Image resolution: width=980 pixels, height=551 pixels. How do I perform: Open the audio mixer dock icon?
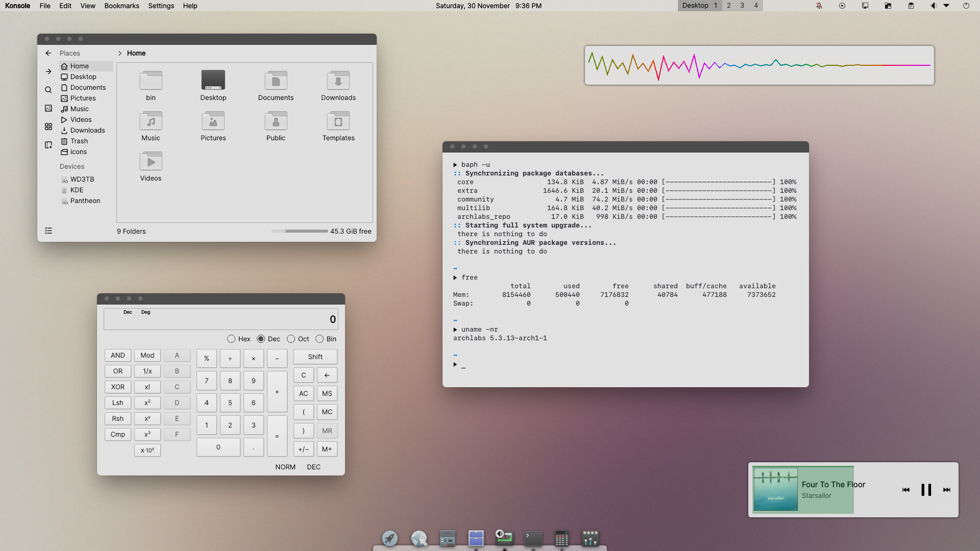click(590, 538)
